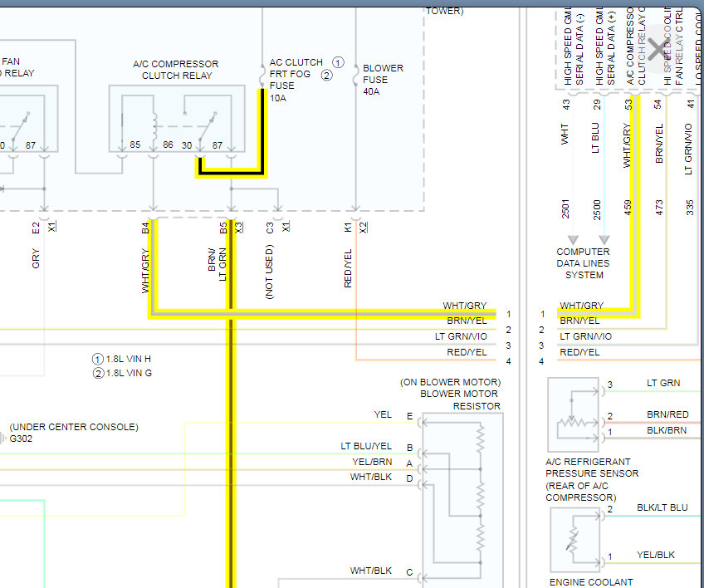Select the 1.8L VIN G footnote
The height and width of the screenshot is (588, 704).
click(122, 373)
